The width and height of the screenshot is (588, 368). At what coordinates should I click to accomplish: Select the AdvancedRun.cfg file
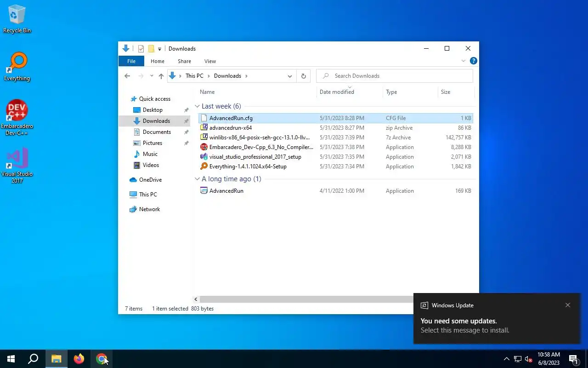(x=336, y=118)
